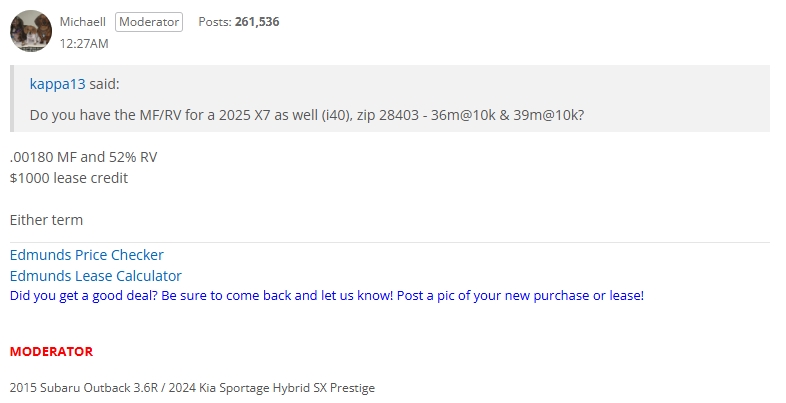Screen dimensions: 786x403
Task: Open Michaell's profile via avatar picture
Action: click(31, 31)
